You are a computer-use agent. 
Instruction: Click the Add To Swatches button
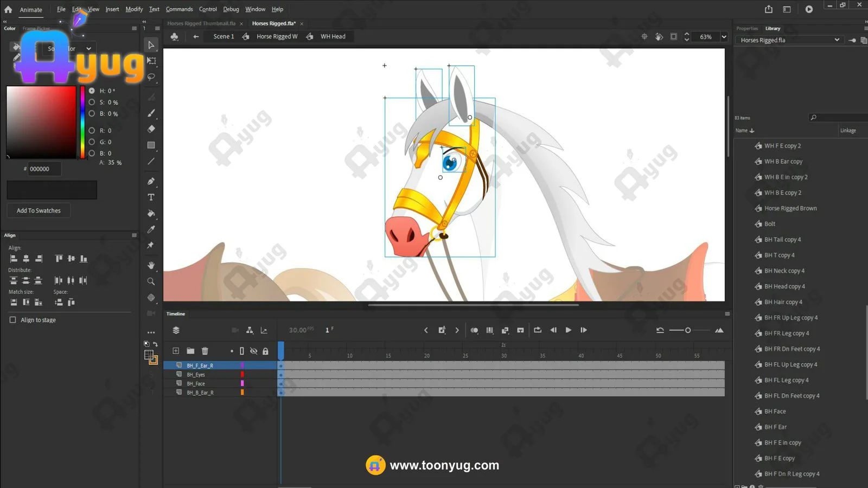point(39,210)
